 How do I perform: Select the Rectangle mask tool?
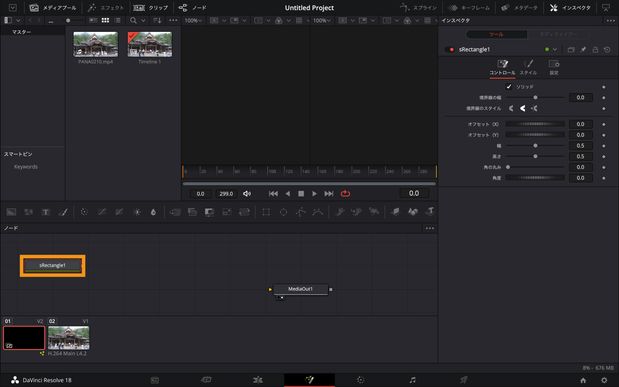coord(266,212)
